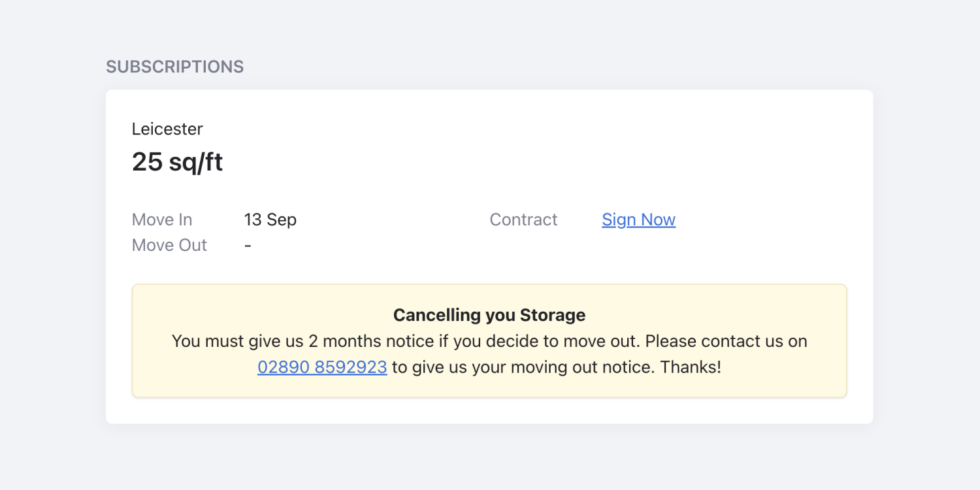Open the Cancelling you Storage notice heading
980x490 pixels.
click(489, 314)
